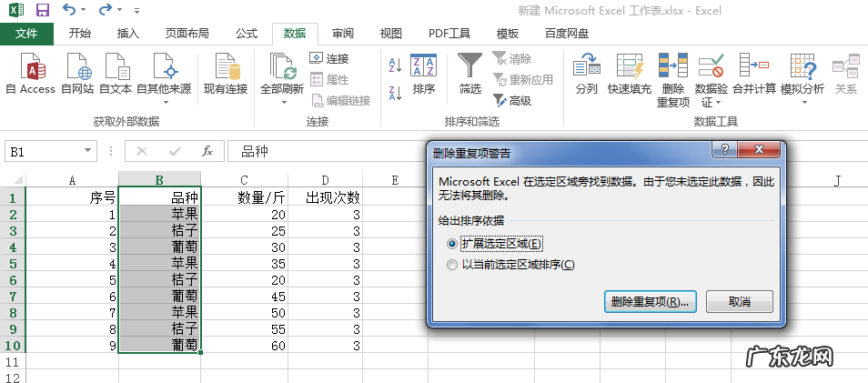Screen dimensions: 868x383
Task: Click the 清除 filter clear option
Action: (512, 58)
